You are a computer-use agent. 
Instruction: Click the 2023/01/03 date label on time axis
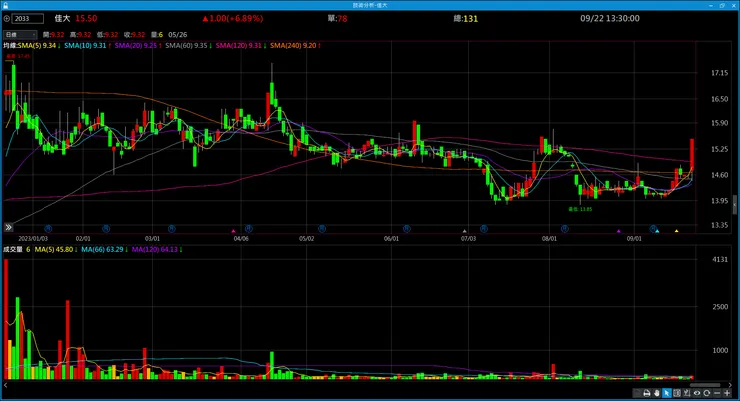33,239
